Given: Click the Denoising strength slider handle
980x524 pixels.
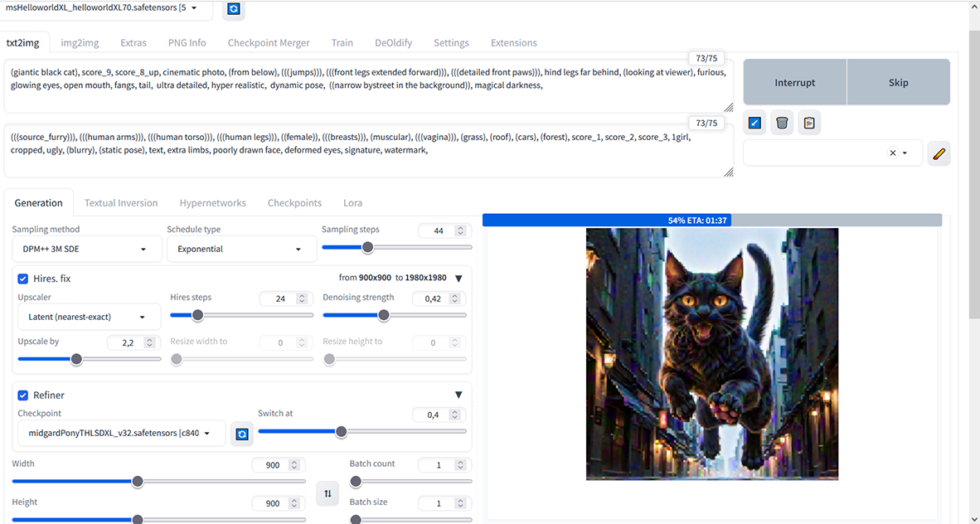Looking at the screenshot, I should coord(383,315).
